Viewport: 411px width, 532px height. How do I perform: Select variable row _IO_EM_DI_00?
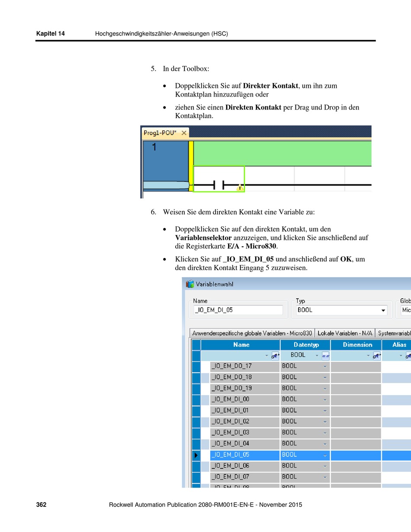pyautogui.click(x=245, y=400)
